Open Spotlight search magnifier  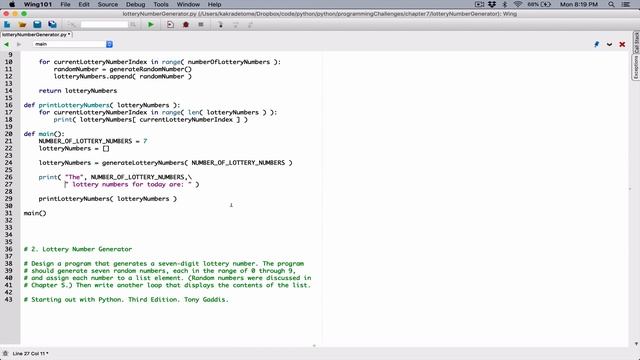point(611,4)
